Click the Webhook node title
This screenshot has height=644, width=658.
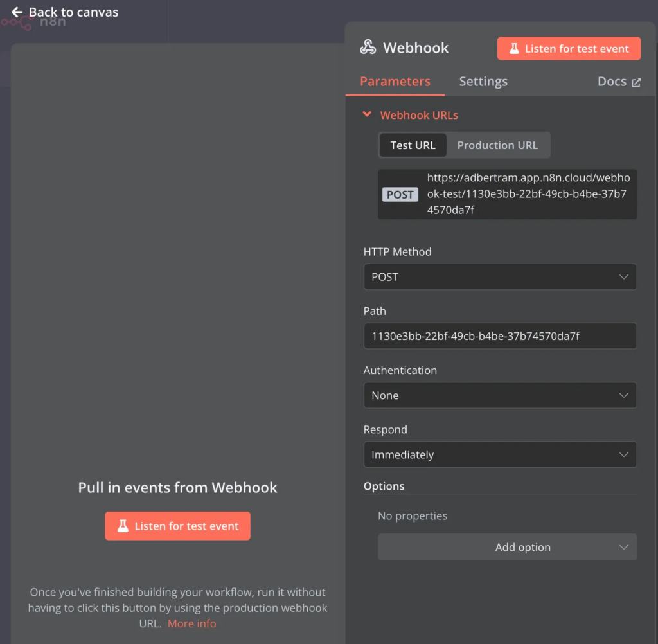coord(416,48)
